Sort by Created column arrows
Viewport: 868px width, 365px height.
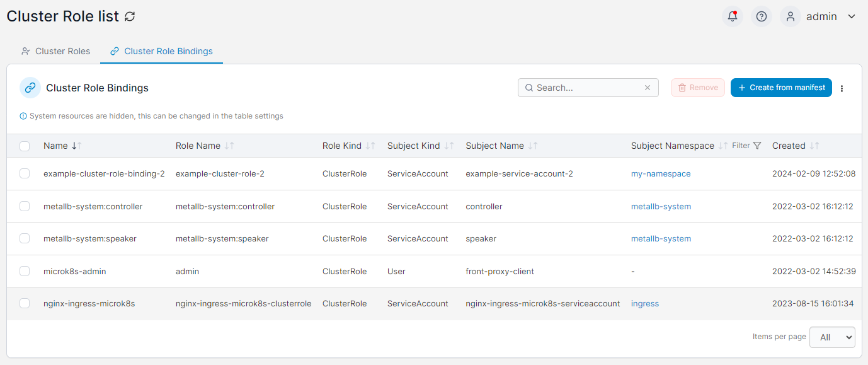point(814,146)
